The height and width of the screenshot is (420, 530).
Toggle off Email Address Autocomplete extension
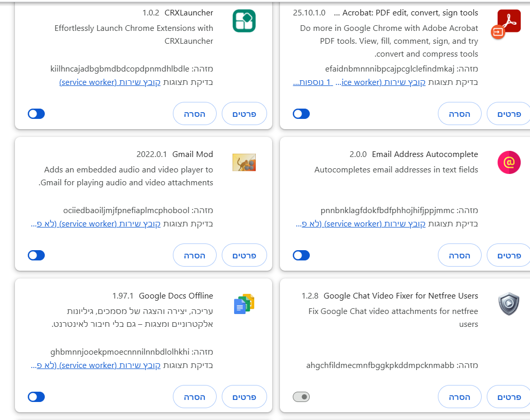301,255
